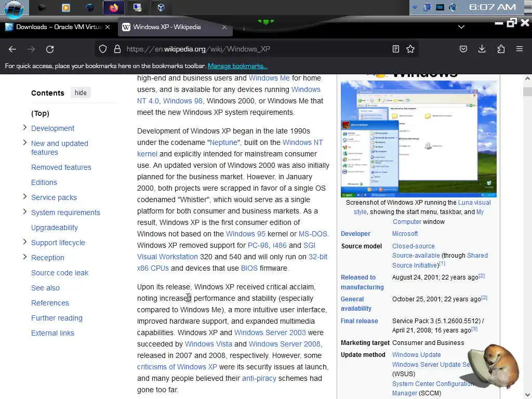Open the Microsoft developer link
The height and width of the screenshot is (399, 532).
pos(405,234)
